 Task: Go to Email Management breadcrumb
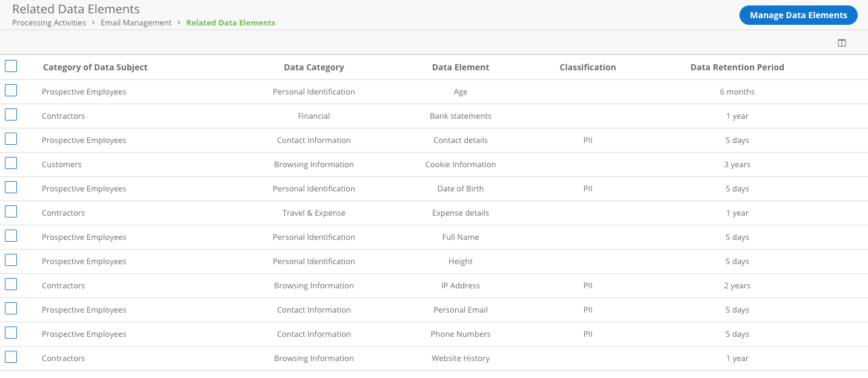pyautogui.click(x=136, y=23)
